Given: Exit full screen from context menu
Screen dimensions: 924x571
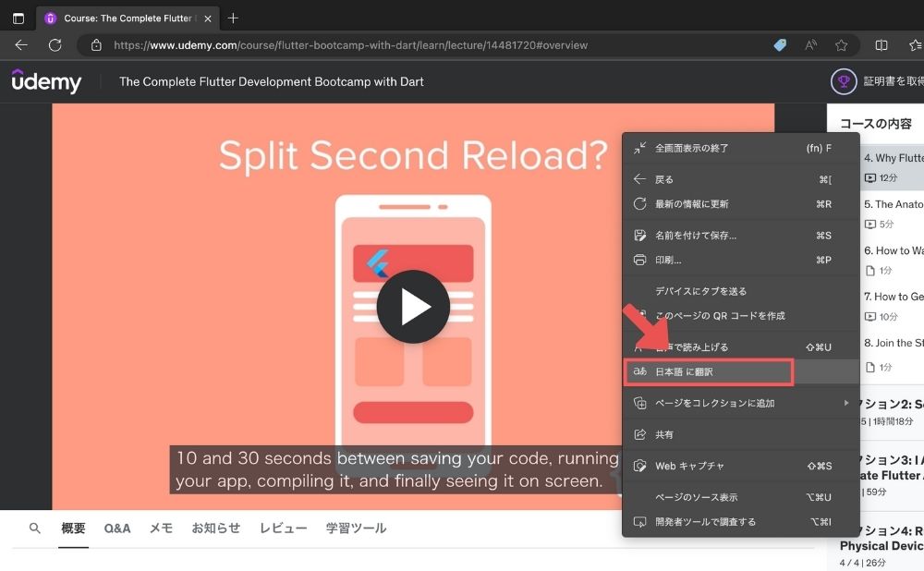Looking at the screenshot, I should click(741, 148).
